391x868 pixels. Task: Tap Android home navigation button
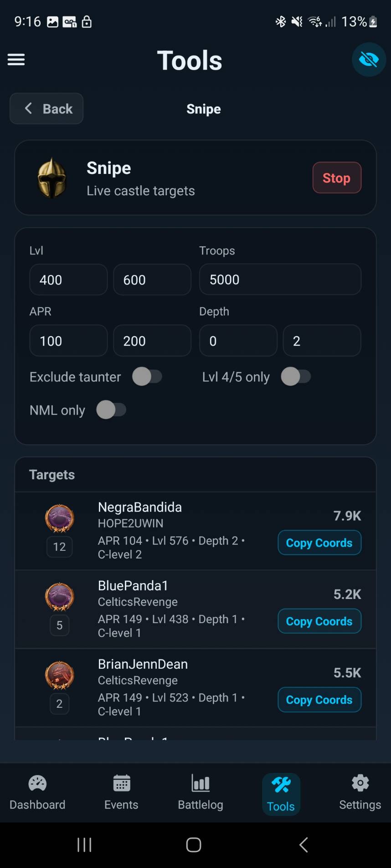coord(194,845)
